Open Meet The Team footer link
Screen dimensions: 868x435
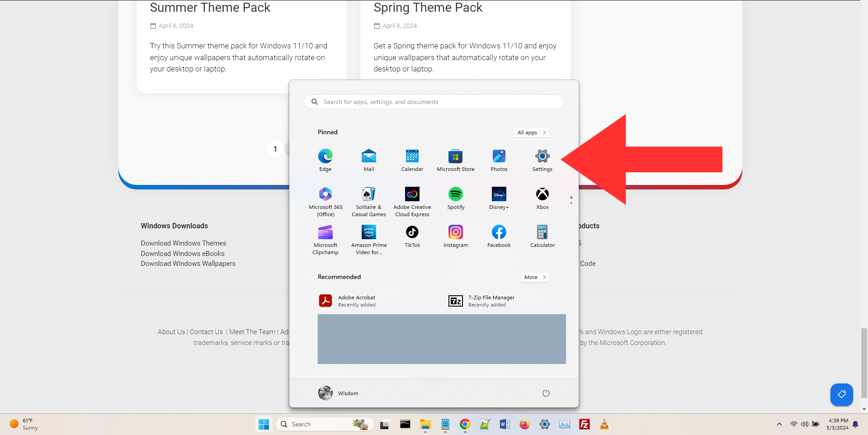click(252, 332)
